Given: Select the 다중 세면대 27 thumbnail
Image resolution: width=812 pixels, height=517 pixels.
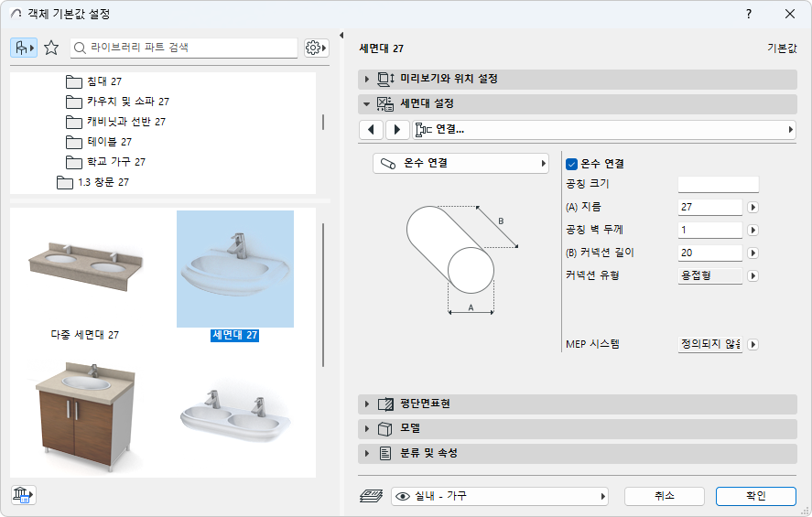Looking at the screenshot, I should (x=85, y=269).
